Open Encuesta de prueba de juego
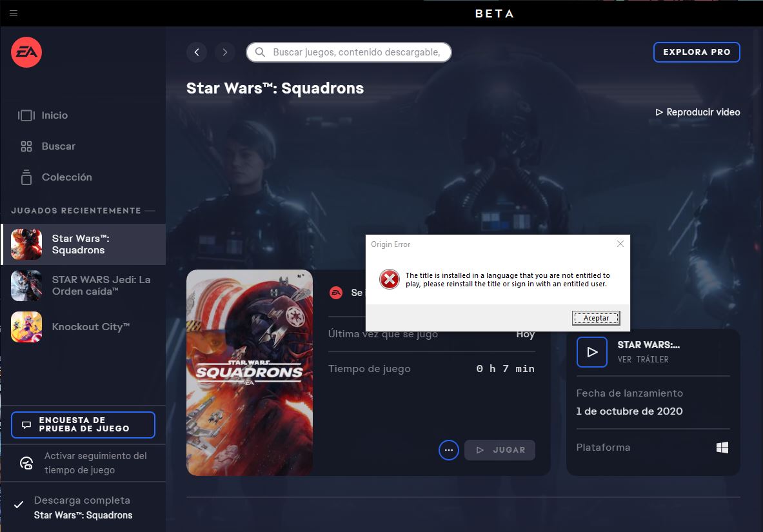763x532 pixels. point(83,425)
